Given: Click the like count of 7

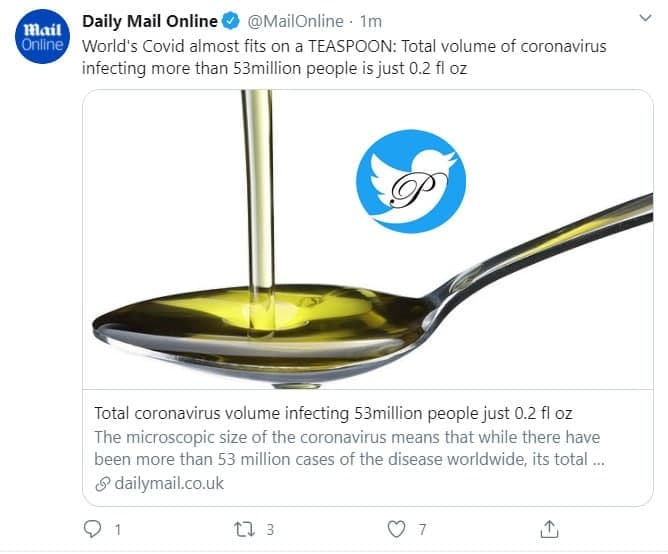Looking at the screenshot, I should (423, 527).
